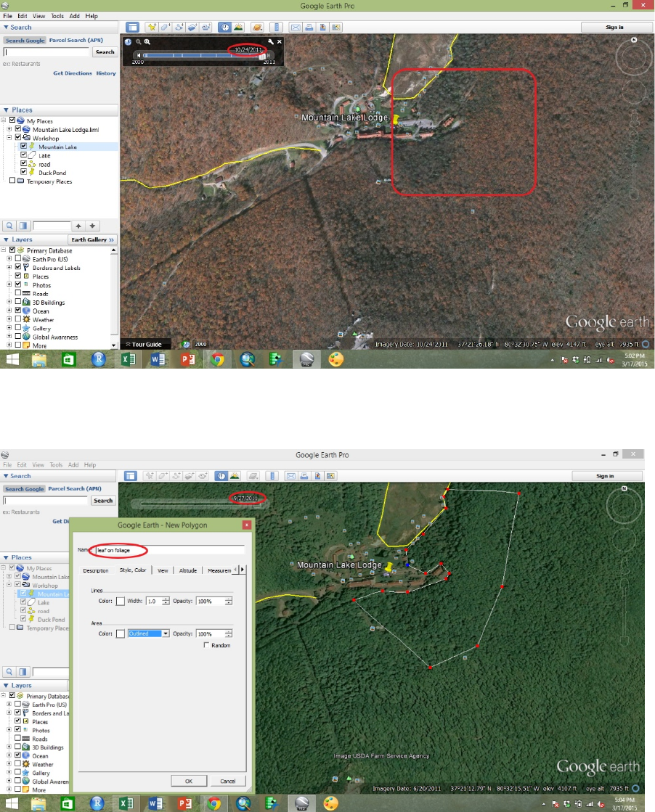Click Search button in top window

click(105, 52)
